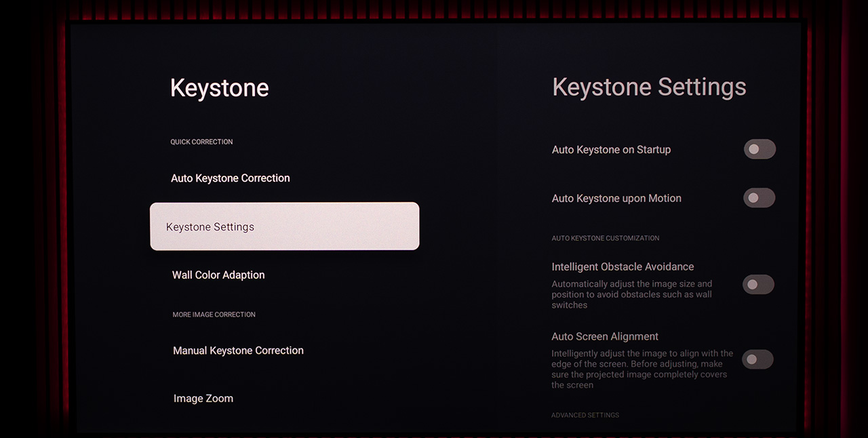This screenshot has width=868, height=438.
Task: Open Image Zoom option
Action: 203,399
